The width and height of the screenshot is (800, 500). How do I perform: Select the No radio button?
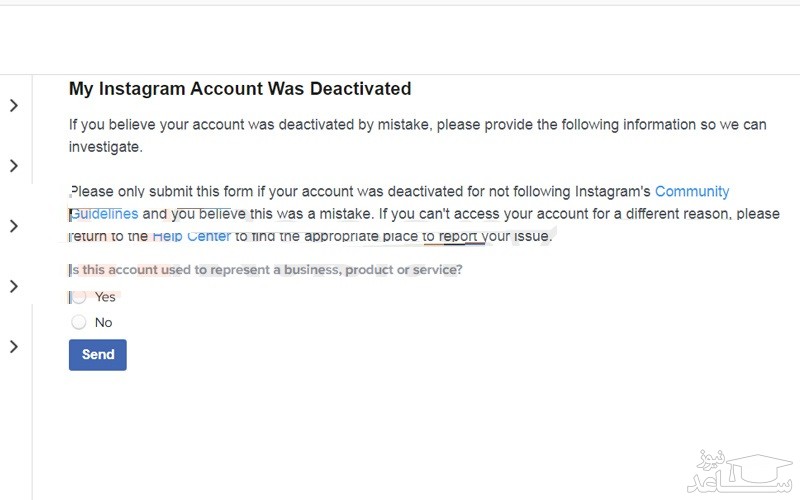pyautogui.click(x=79, y=322)
